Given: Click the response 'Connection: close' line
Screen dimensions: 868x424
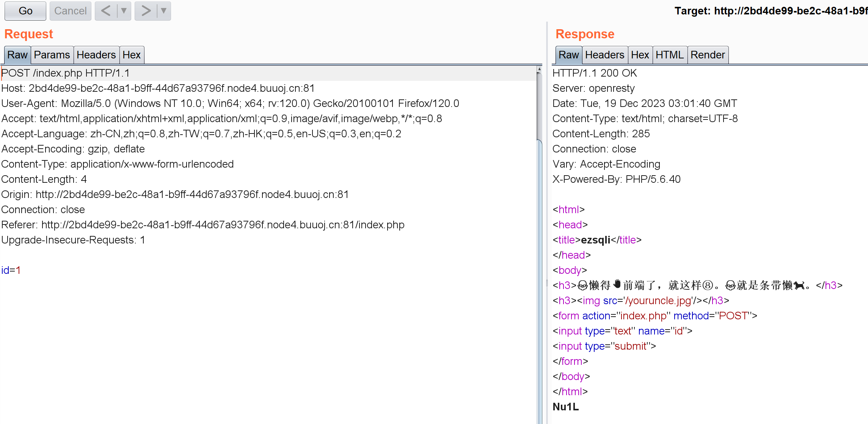Looking at the screenshot, I should (594, 149).
